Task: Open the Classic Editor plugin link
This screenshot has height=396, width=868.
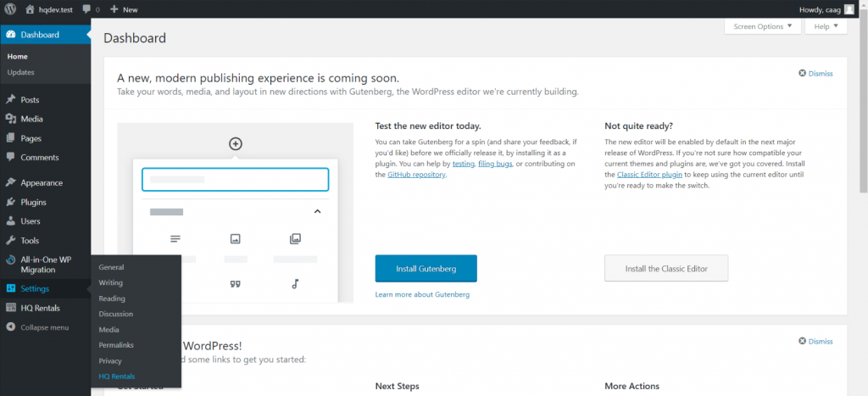Action: pos(650,175)
